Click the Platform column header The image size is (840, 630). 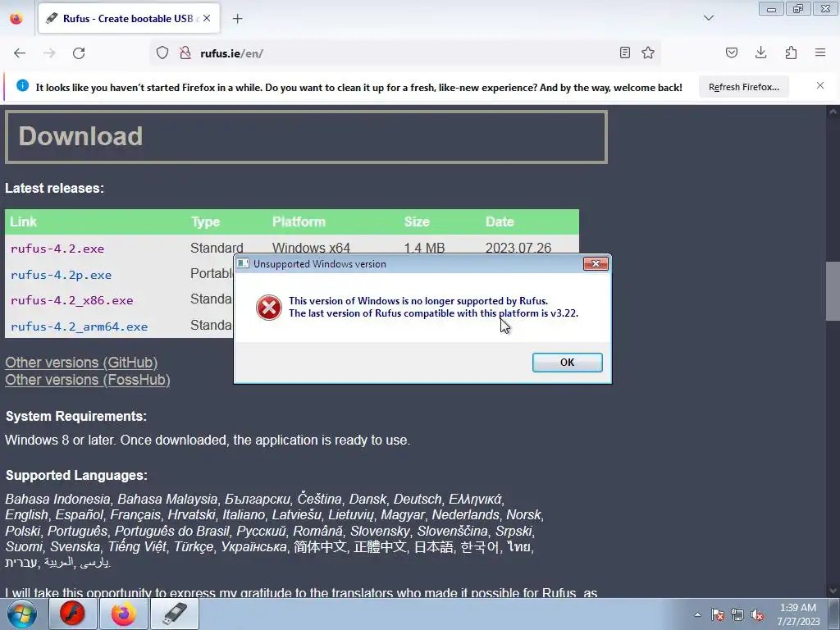click(299, 221)
